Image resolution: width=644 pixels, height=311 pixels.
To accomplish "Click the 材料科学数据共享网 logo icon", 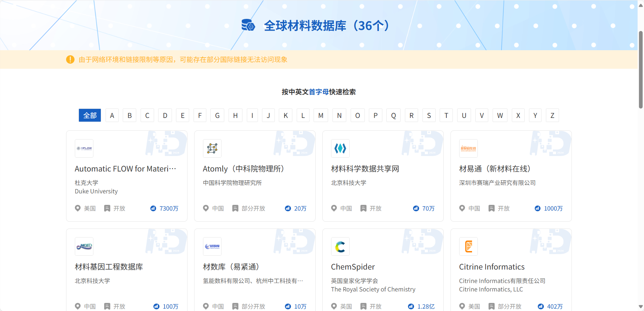I will (340, 148).
